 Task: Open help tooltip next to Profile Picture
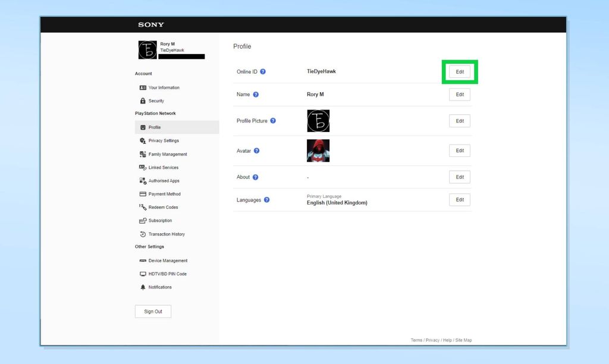[x=273, y=121]
